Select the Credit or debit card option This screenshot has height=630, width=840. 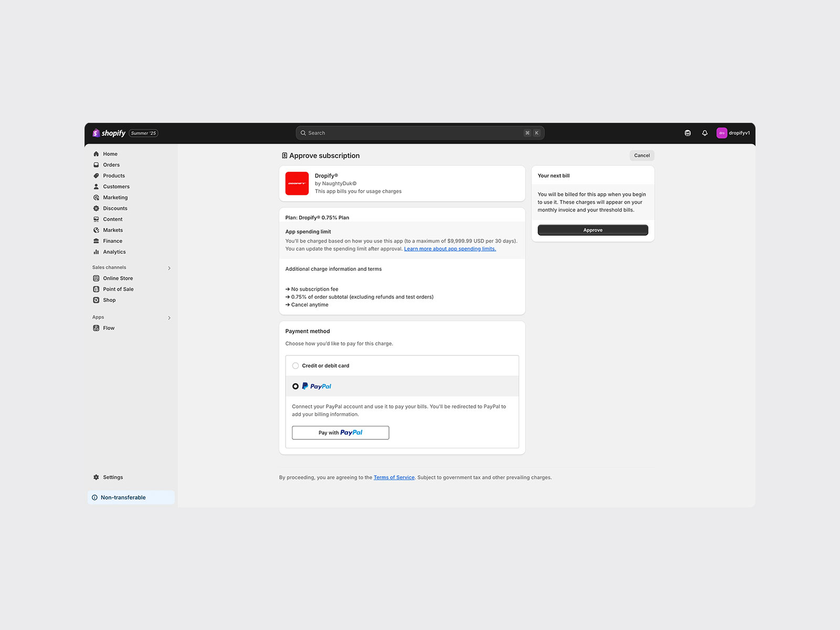coord(296,366)
